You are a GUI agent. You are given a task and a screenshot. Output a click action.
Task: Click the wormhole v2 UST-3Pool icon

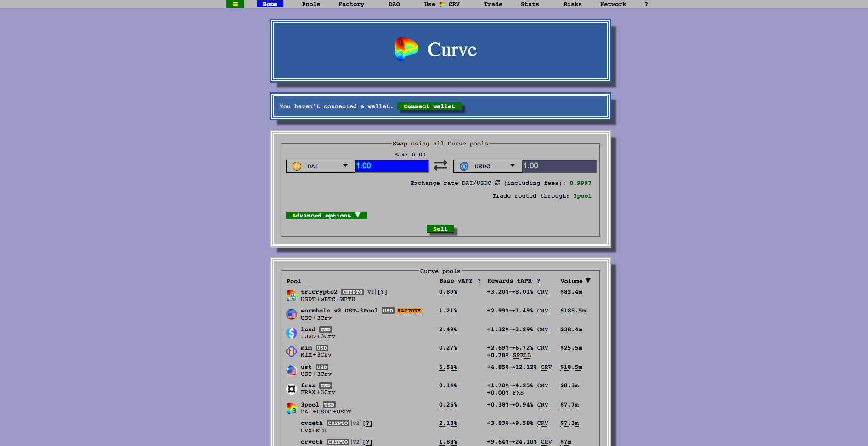pyautogui.click(x=292, y=314)
